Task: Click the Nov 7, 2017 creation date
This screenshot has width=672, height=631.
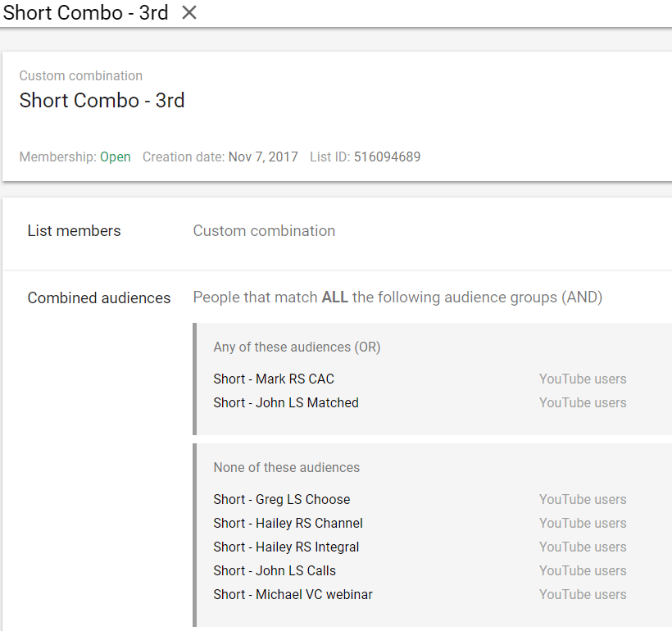Action: pyautogui.click(x=263, y=157)
